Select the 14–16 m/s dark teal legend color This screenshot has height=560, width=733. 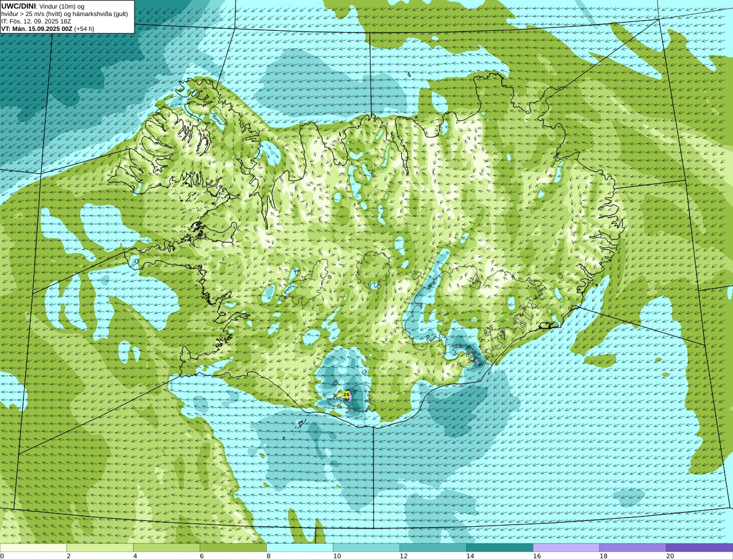499,548
